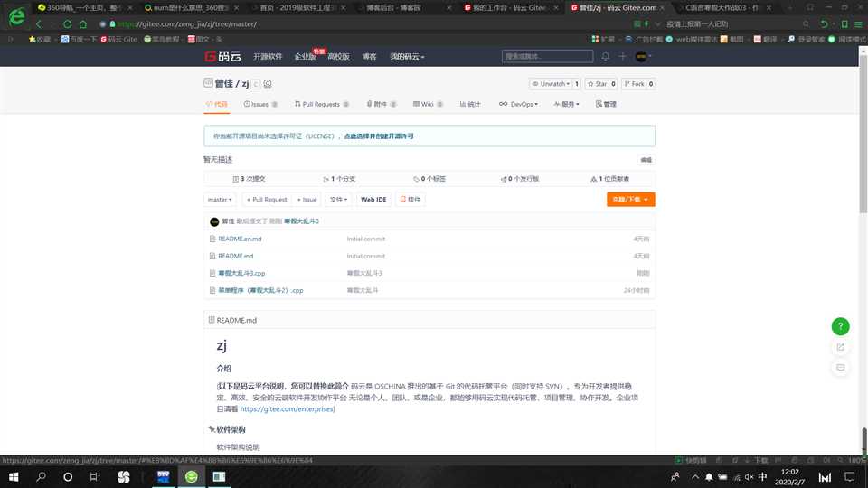Open the Gitee 码云 logo home
The image size is (868, 488).
point(222,56)
